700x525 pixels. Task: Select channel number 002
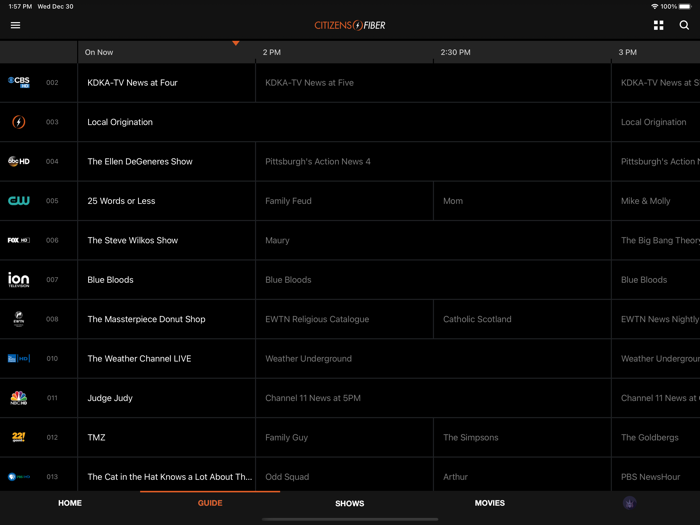click(52, 83)
